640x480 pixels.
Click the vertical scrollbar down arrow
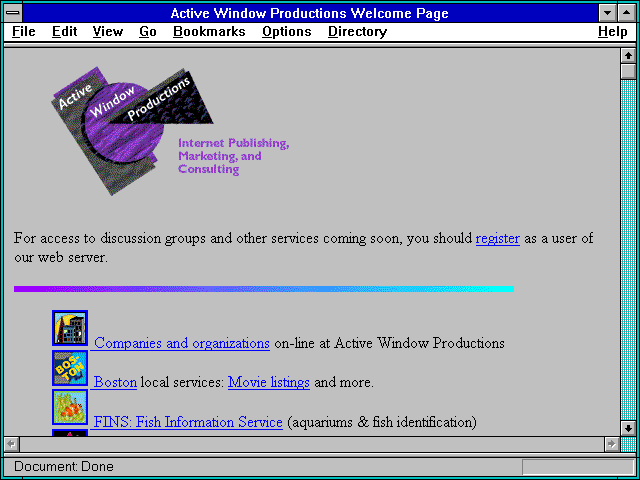click(x=628, y=428)
